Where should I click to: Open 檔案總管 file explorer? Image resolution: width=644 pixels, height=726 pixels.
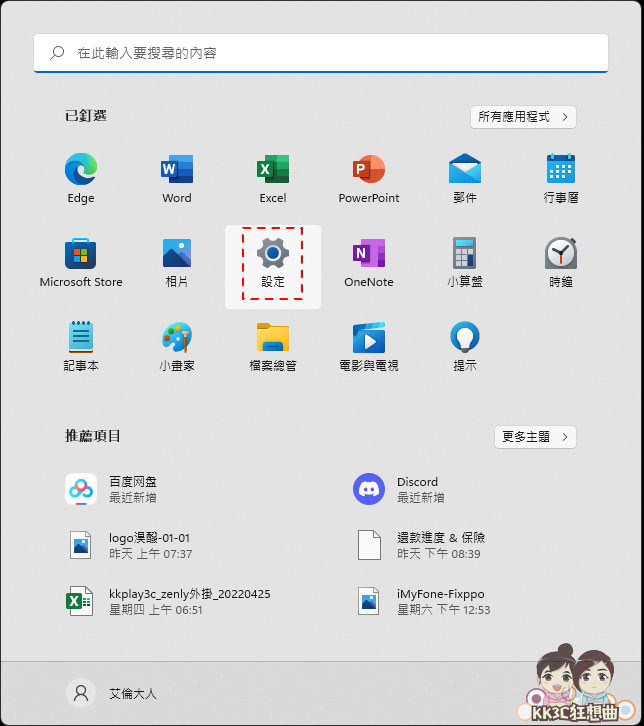point(273,338)
